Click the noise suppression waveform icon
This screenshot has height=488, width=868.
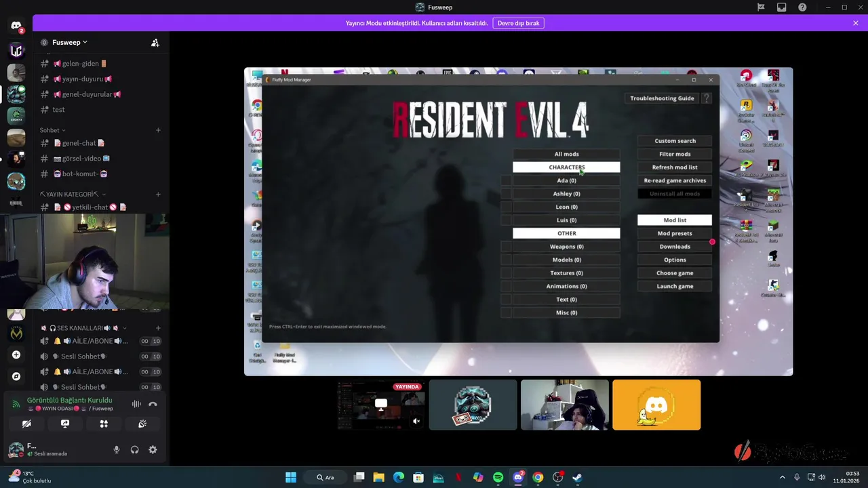pyautogui.click(x=136, y=404)
